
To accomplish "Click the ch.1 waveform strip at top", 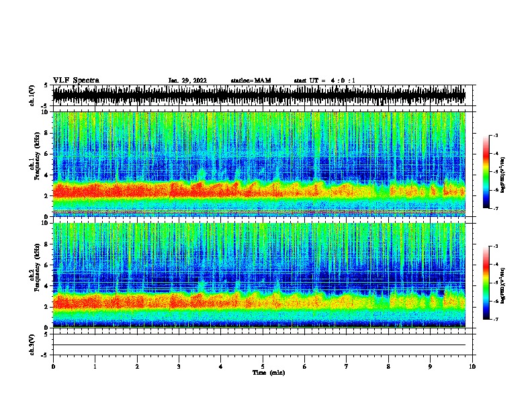I will [x=259, y=95].
